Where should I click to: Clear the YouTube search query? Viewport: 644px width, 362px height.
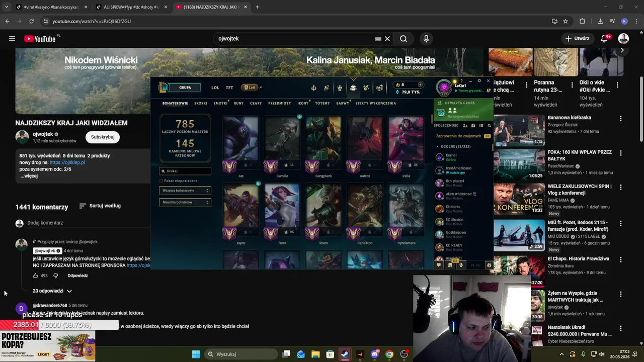point(387,39)
